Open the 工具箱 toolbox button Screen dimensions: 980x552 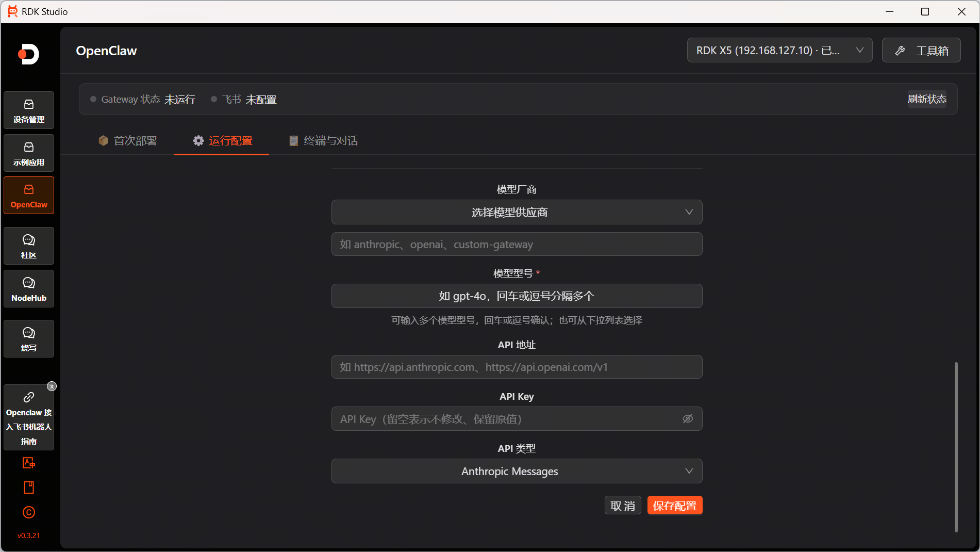pos(921,51)
